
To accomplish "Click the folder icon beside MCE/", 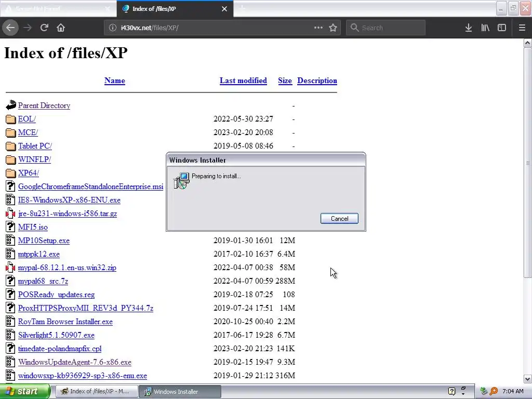I will pos(11,132).
